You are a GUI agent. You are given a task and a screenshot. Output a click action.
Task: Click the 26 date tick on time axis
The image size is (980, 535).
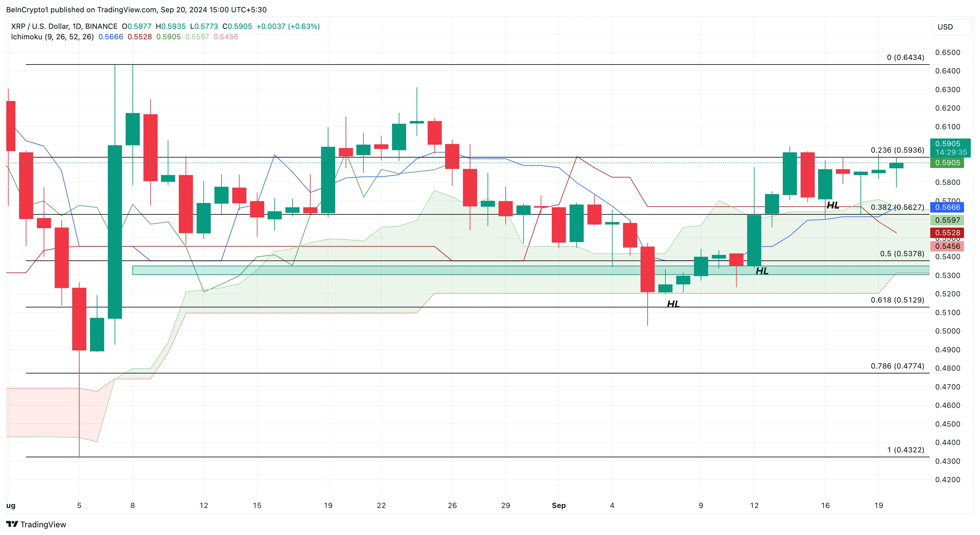[452, 505]
